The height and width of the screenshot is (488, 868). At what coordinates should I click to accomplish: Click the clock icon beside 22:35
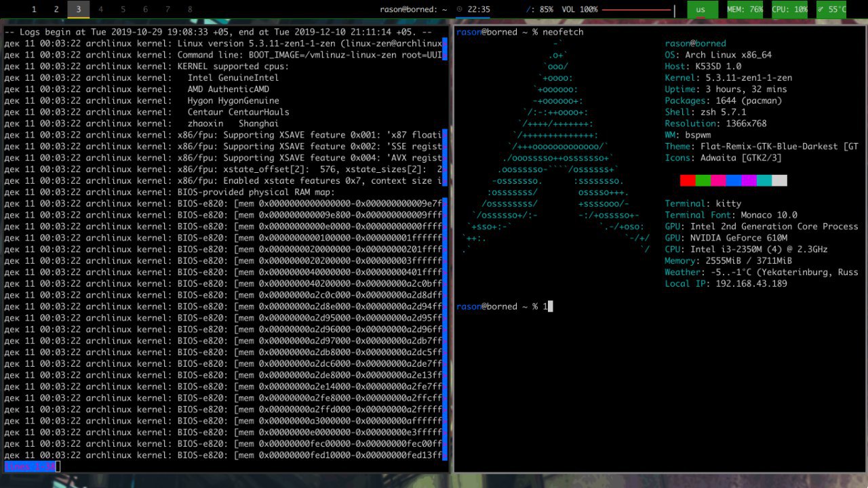point(460,9)
